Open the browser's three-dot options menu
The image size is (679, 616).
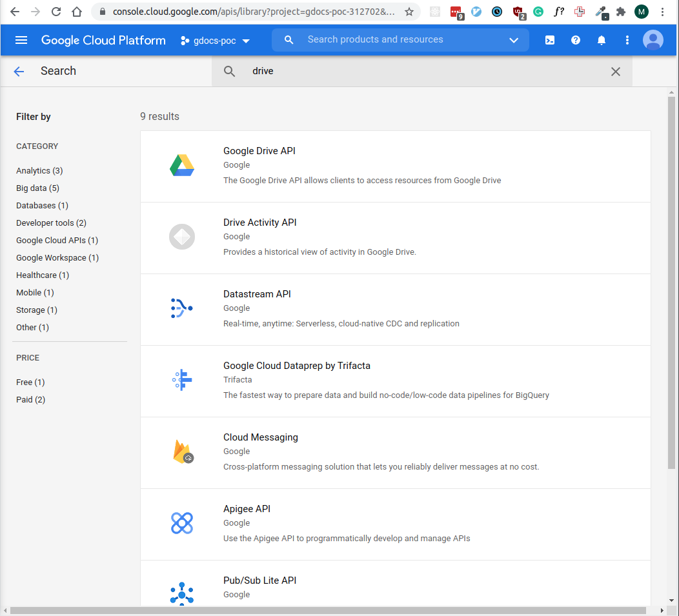point(663,12)
